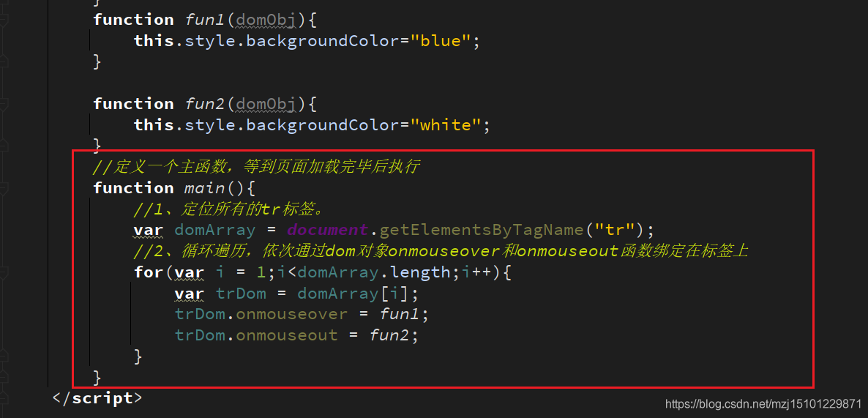
Task: Click backgroundColor in the white assignment line
Action: pos(323,125)
